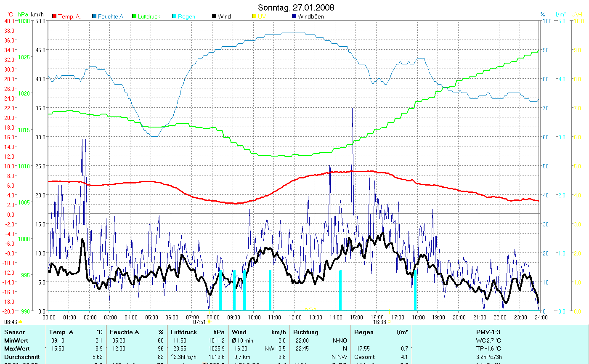Click the red Temp. A. legend swatch
The width and height of the screenshot is (589, 364).
point(54,16)
